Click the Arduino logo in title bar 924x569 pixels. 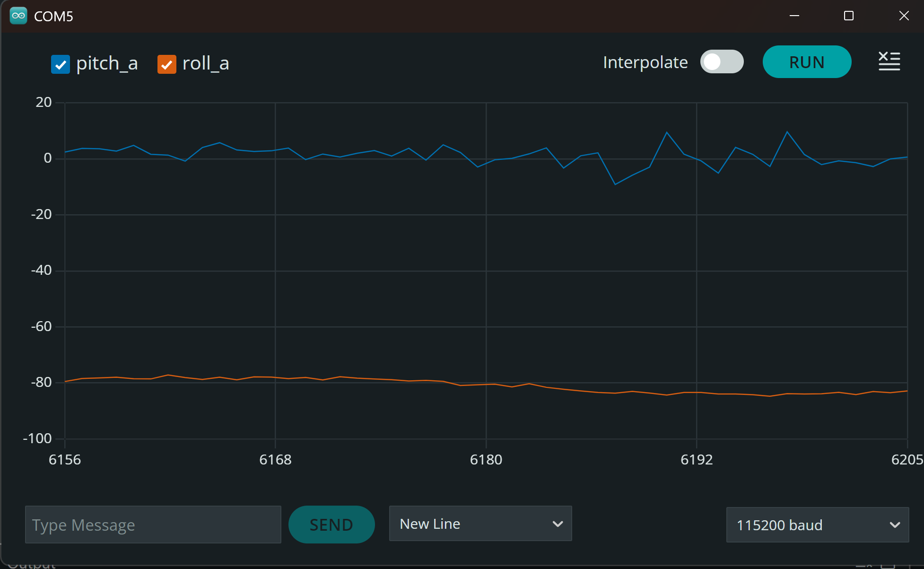[x=18, y=16]
